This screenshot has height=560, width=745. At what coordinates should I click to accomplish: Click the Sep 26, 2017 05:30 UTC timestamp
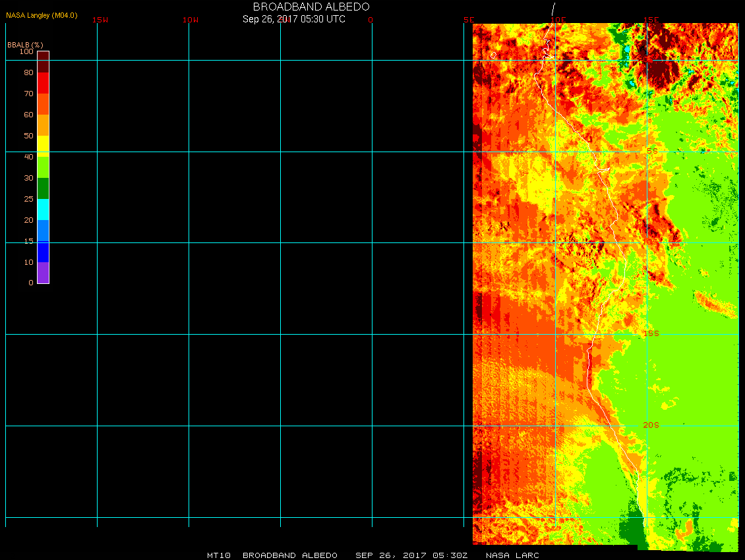(293, 19)
